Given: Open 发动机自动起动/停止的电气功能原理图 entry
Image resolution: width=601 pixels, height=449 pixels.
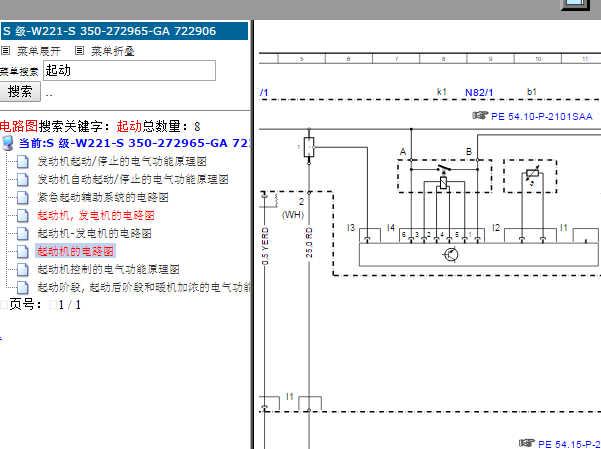Looking at the screenshot, I should 133,179.
